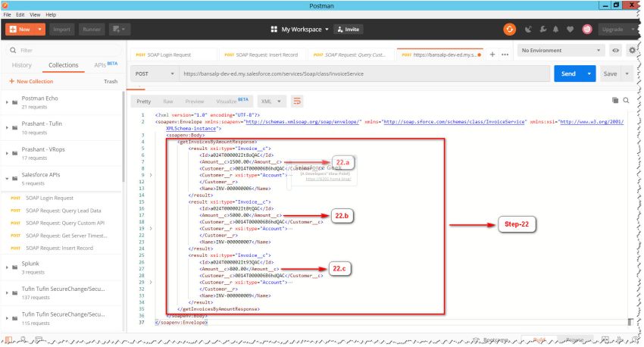644x347 pixels.
Task: Open the File menu
Action: click(x=7, y=14)
